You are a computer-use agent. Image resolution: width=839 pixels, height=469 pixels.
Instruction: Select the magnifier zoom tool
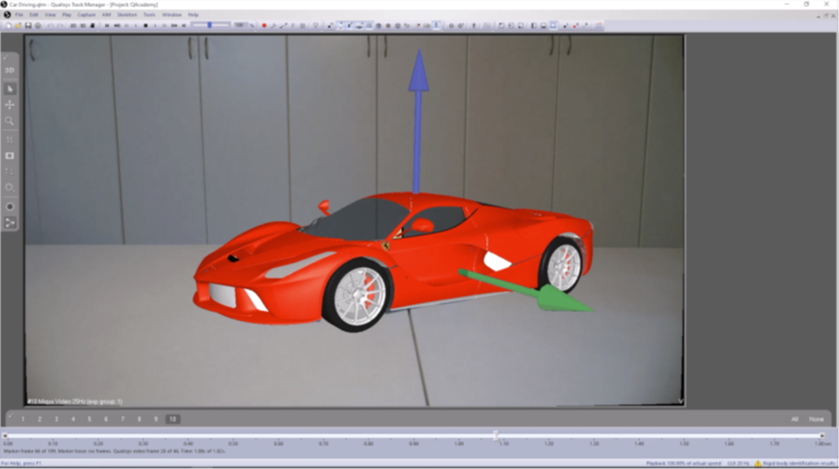(x=10, y=121)
